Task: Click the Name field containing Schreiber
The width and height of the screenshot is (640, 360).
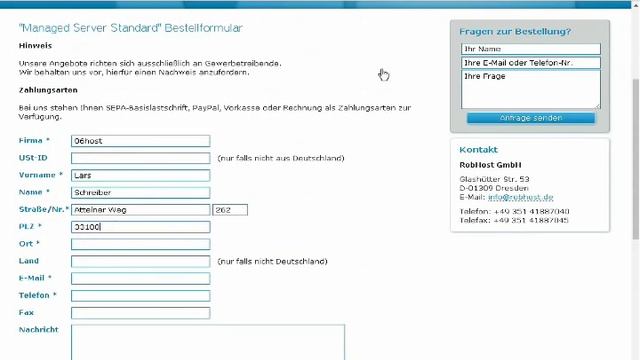Action: 140,192
